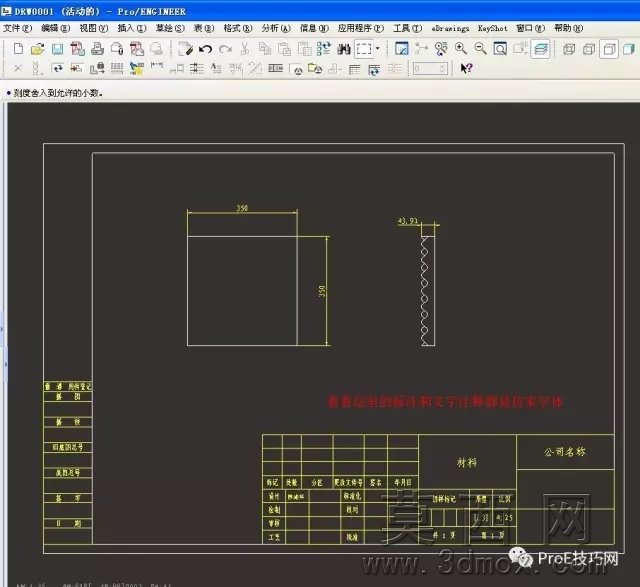Open the 工具(T) menu

[408, 28]
